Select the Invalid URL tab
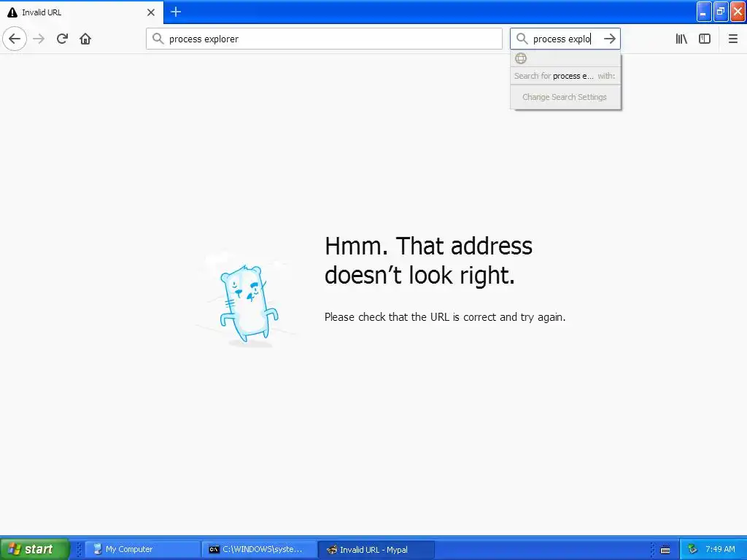747x560 pixels. point(81,12)
